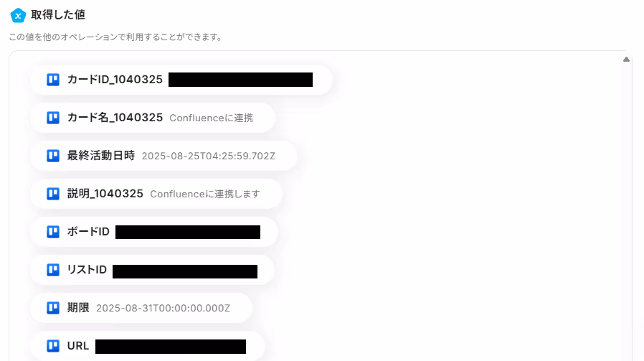Click the Trello icon beside 期限
This screenshot has width=644, height=361.
pos(53,308)
